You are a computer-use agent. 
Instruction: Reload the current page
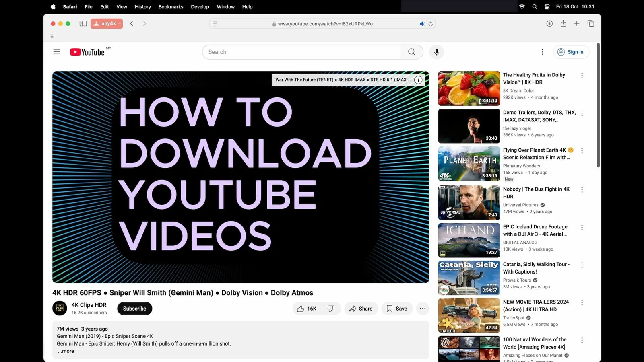click(431, 24)
